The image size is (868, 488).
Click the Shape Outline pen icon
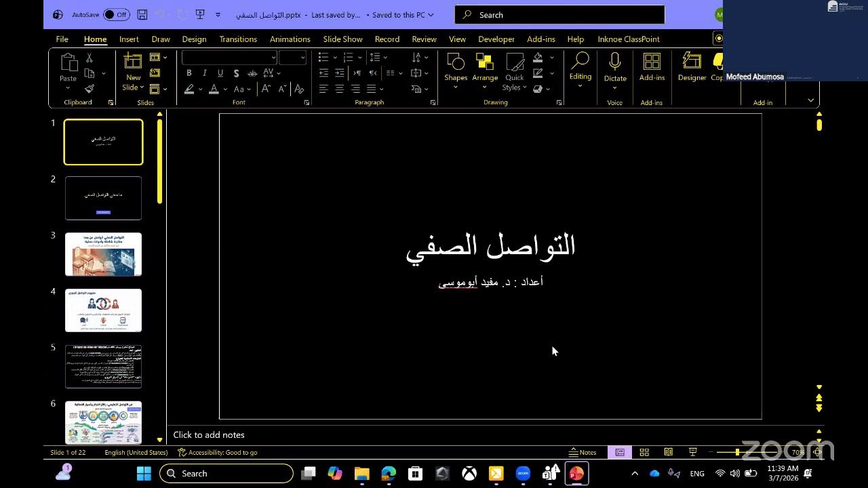pos(538,73)
